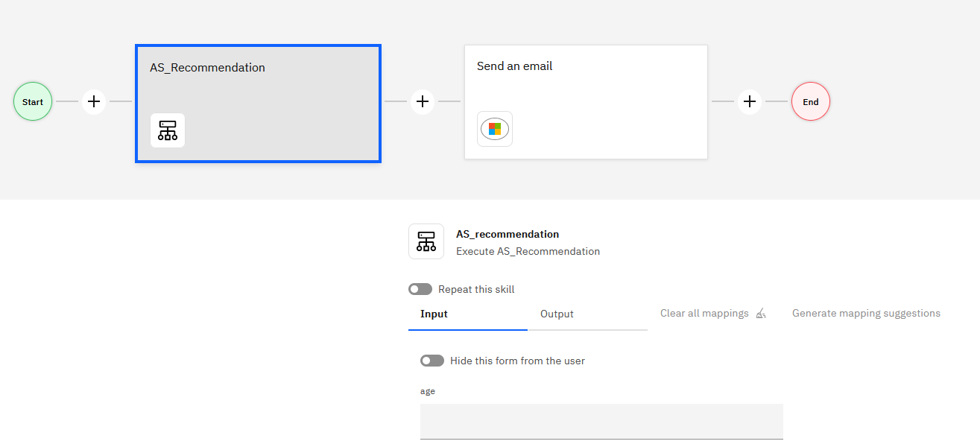This screenshot has width=980, height=447.
Task: Enable Hide this form from the user
Action: (x=432, y=361)
